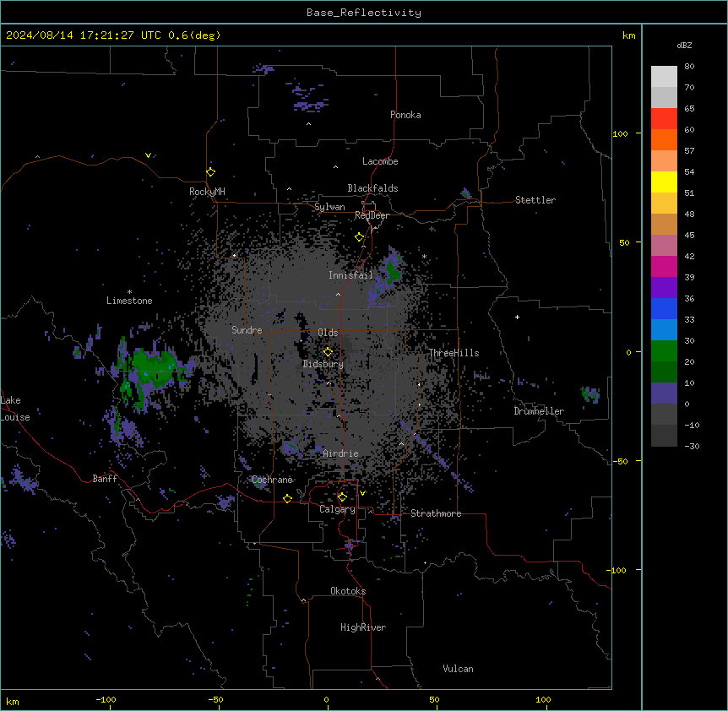Screen dimensions: 728x711
Task: Click the -50 tick on the right axis
Action: point(620,461)
